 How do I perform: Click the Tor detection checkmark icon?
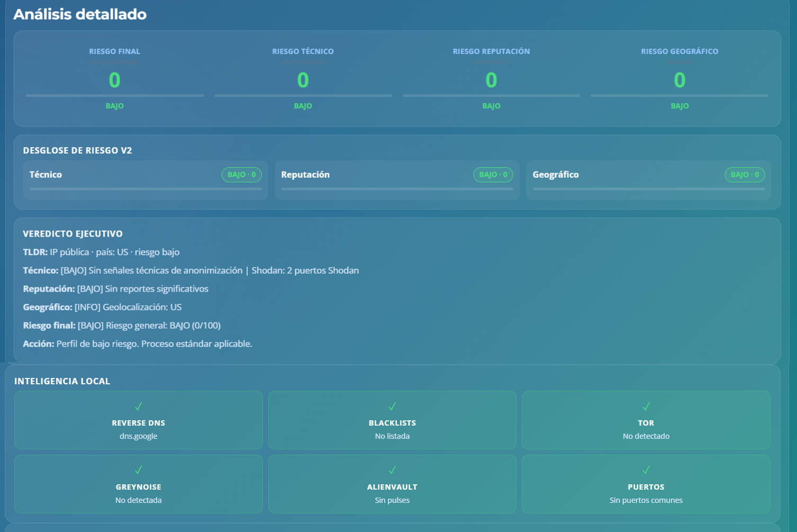pos(646,407)
